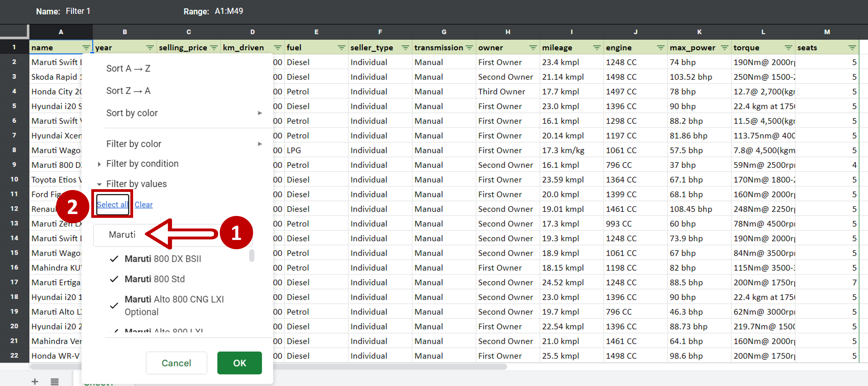The height and width of the screenshot is (386, 868).
Task: Select column F header
Action: tap(380, 32)
